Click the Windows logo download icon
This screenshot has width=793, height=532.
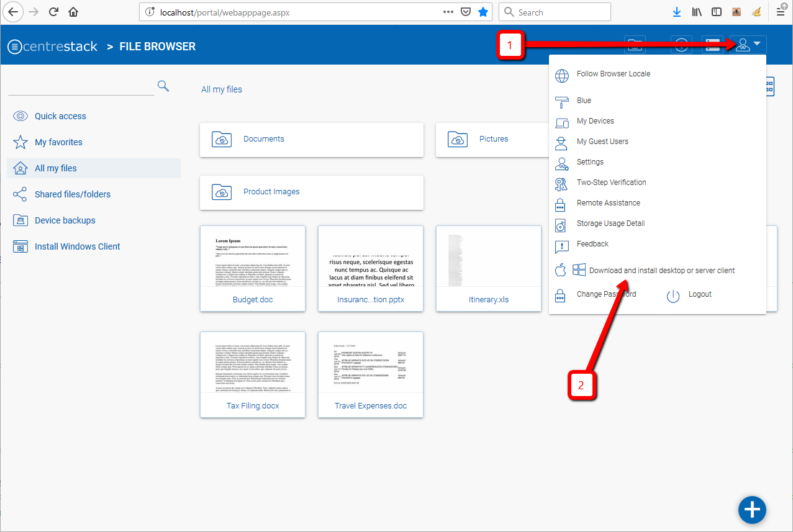click(579, 270)
